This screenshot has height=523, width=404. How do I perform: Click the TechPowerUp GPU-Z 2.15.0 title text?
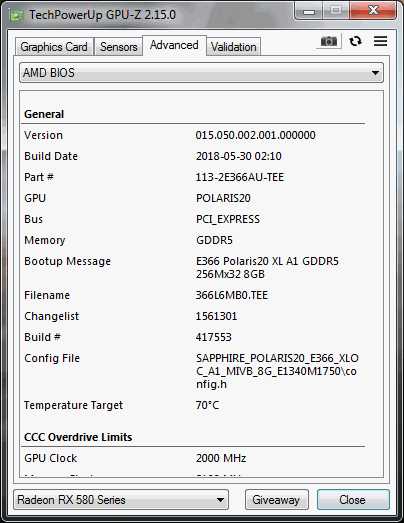[102, 15]
